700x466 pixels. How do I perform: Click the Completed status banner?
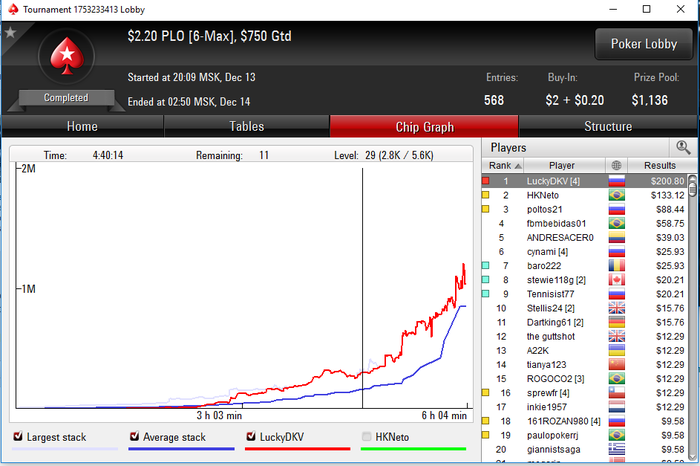point(66,98)
